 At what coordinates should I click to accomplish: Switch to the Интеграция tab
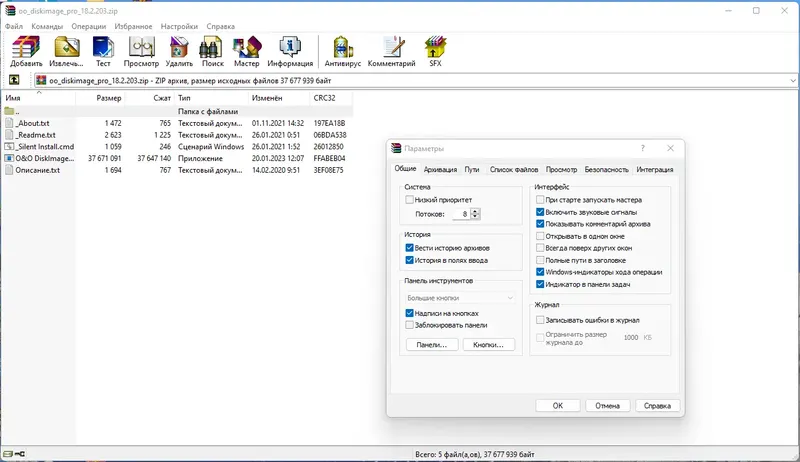[x=655, y=169]
